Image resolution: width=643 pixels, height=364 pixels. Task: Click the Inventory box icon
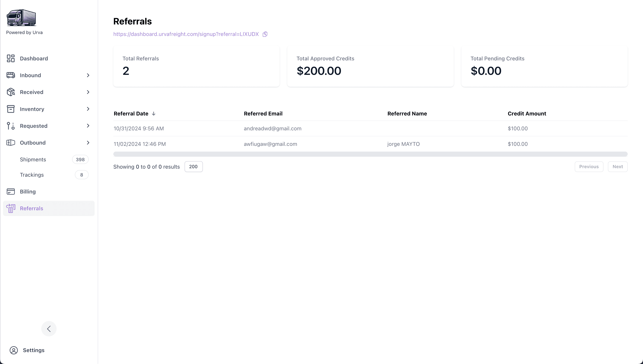[11, 109]
